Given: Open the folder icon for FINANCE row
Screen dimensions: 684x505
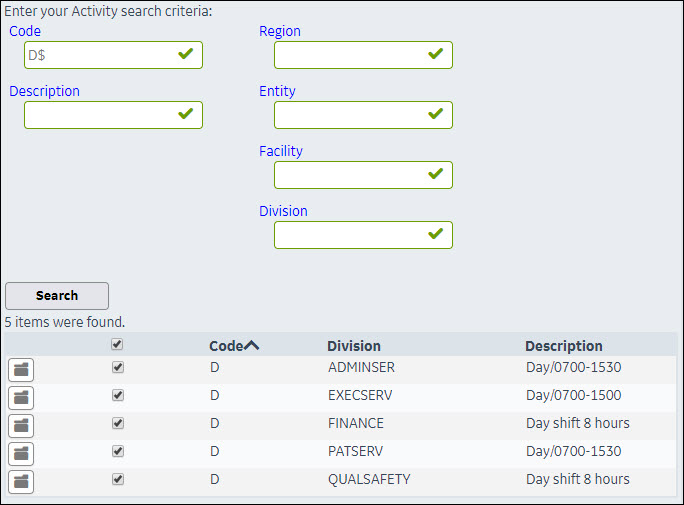Looking at the screenshot, I should [x=21, y=425].
